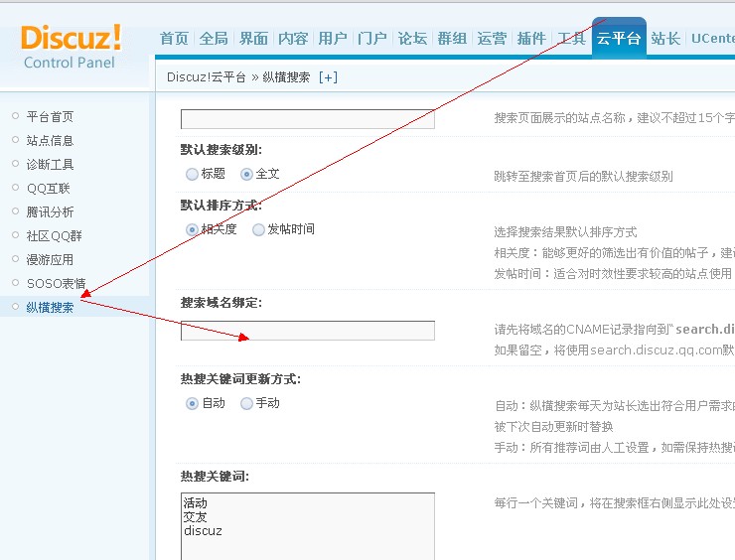Open the UCenter tab
The image size is (735, 560).
(713, 38)
